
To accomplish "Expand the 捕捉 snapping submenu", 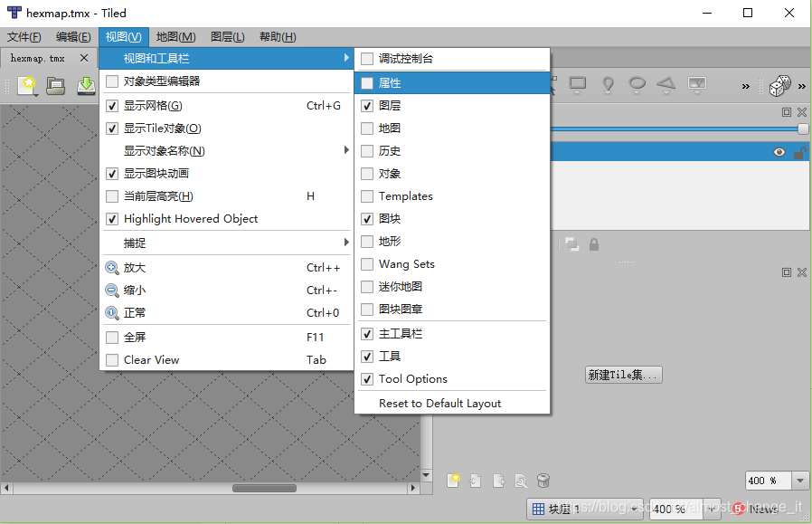I will tap(226, 243).
